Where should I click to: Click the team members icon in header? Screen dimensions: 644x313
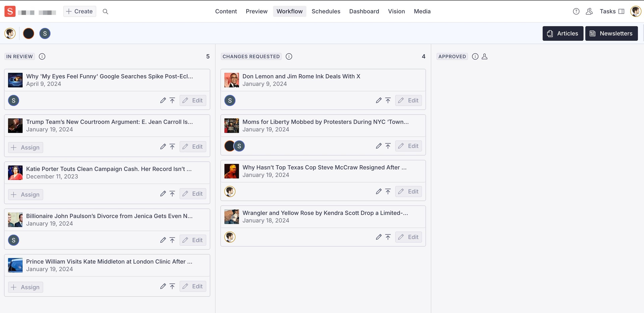589,12
